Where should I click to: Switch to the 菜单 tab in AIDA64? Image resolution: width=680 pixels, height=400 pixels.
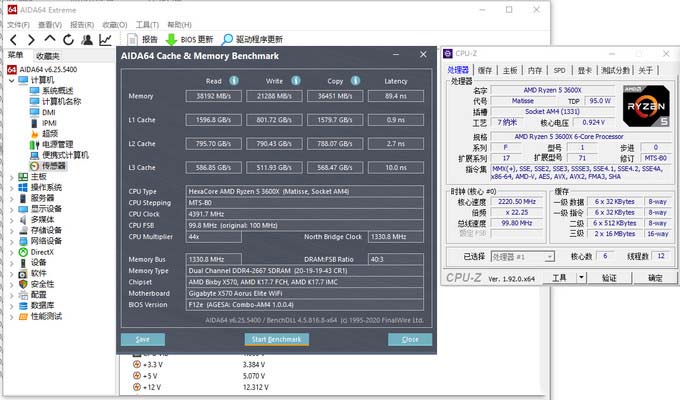(15, 55)
